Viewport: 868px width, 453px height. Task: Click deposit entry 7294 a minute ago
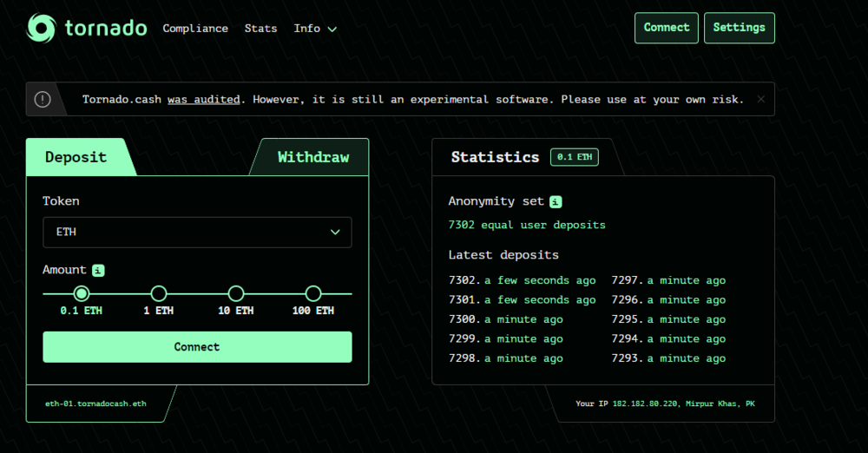click(x=668, y=339)
